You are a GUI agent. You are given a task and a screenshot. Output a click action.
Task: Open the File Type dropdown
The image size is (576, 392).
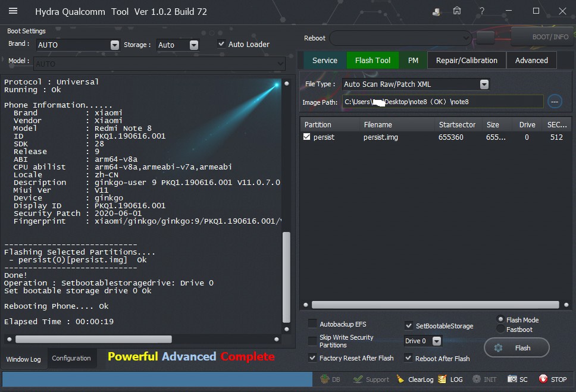(484, 84)
